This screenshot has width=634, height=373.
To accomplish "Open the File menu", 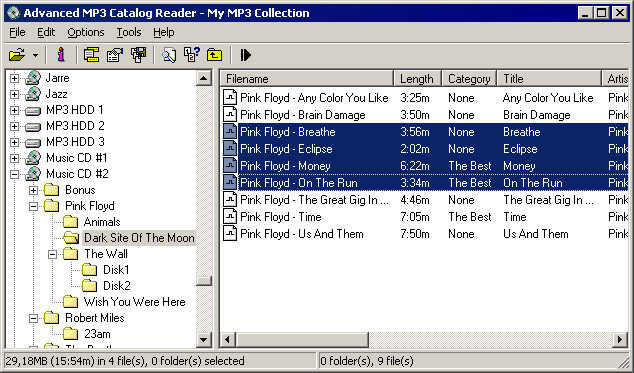I will pos(17,32).
